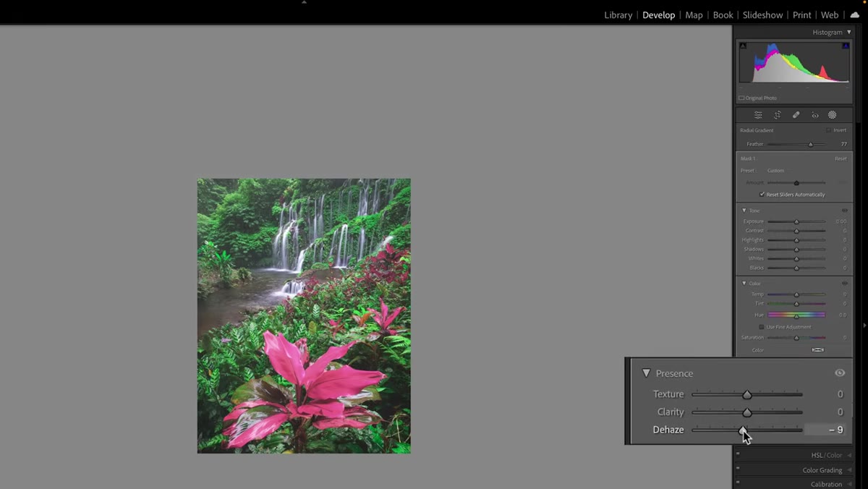This screenshot has height=489, width=868.
Task: Select the Crop overlay tool
Action: 777,115
